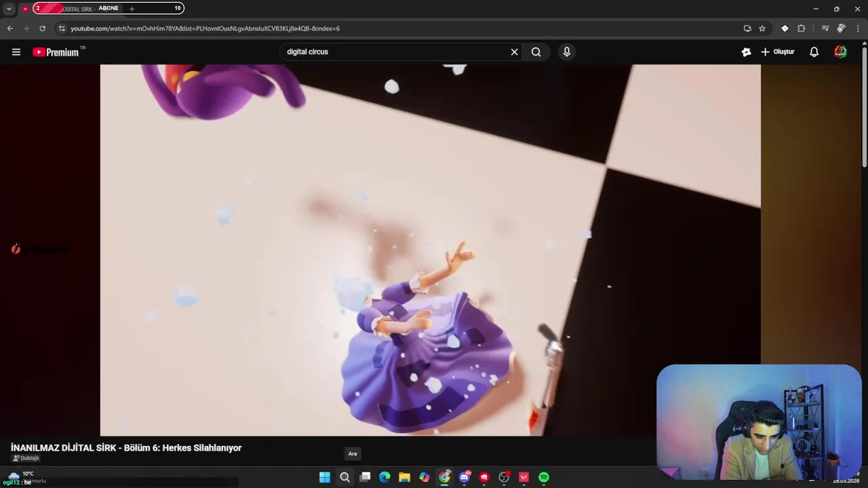Clear the search box with the X
This screenshot has width=868, height=488.
[514, 52]
